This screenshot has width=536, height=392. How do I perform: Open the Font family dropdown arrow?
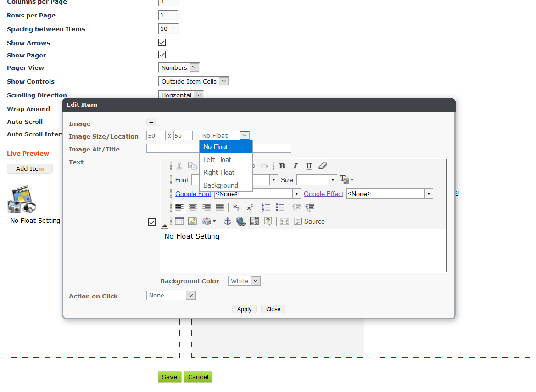tap(274, 180)
